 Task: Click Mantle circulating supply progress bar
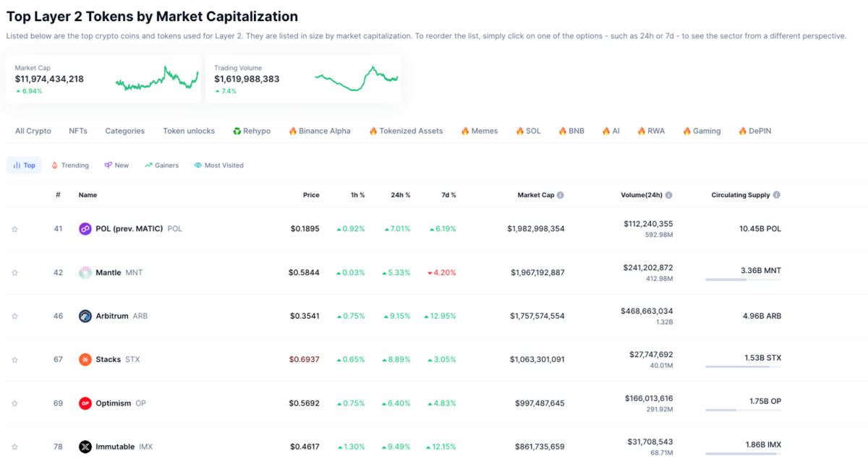click(743, 280)
